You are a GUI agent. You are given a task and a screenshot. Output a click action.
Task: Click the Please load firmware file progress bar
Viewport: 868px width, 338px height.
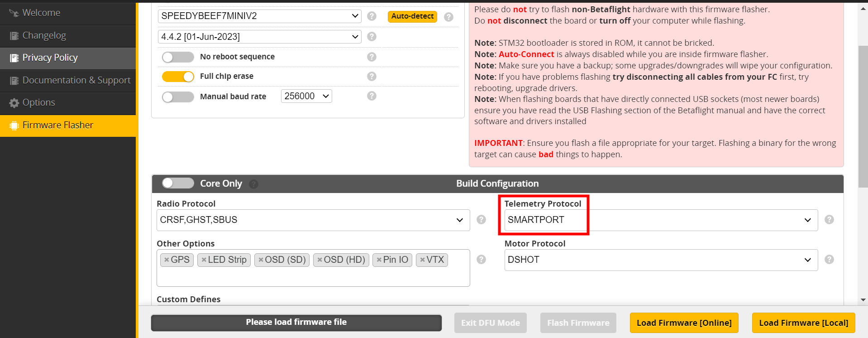[x=296, y=323]
